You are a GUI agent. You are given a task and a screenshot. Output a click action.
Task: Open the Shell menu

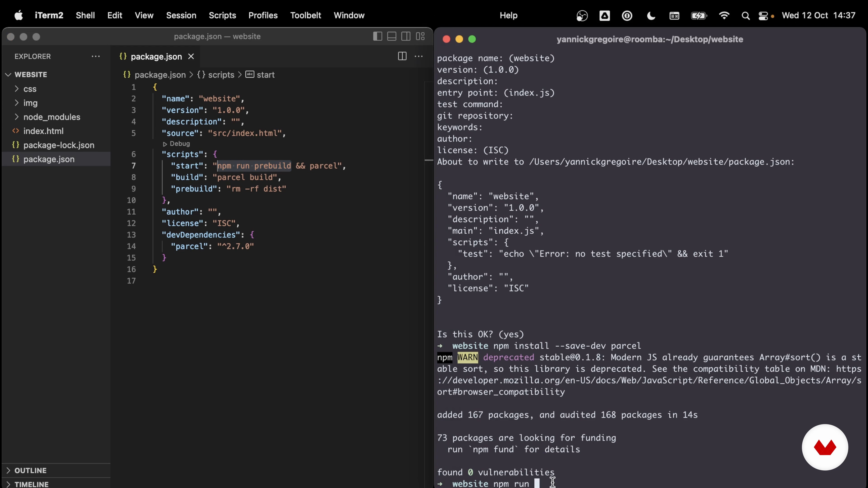click(85, 15)
